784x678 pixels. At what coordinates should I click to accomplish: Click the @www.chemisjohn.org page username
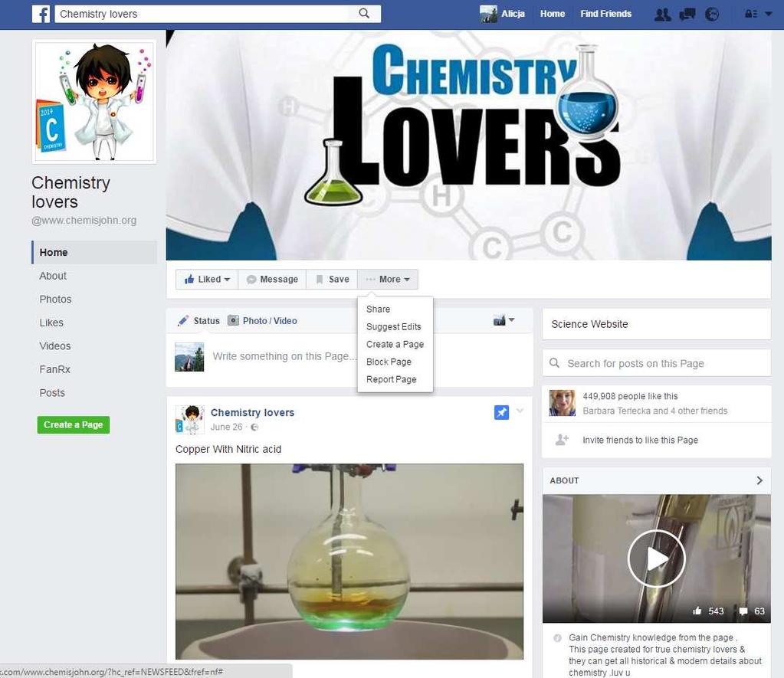[84, 221]
